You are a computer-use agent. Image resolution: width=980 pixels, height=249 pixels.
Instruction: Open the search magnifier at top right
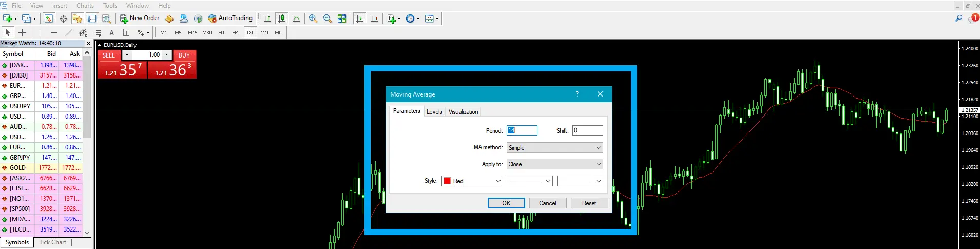(x=958, y=18)
